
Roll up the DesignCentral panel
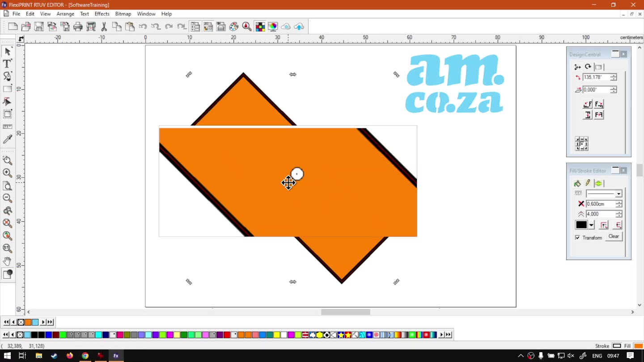coord(615,54)
